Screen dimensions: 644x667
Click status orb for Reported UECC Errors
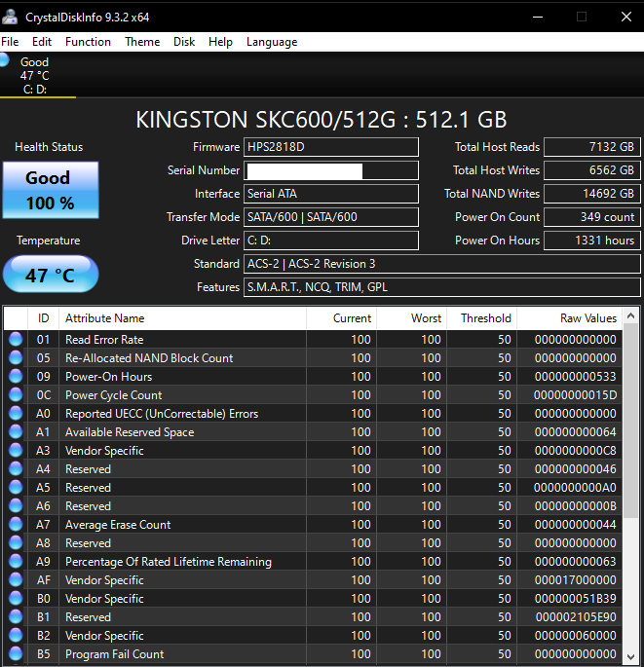pyautogui.click(x=16, y=414)
